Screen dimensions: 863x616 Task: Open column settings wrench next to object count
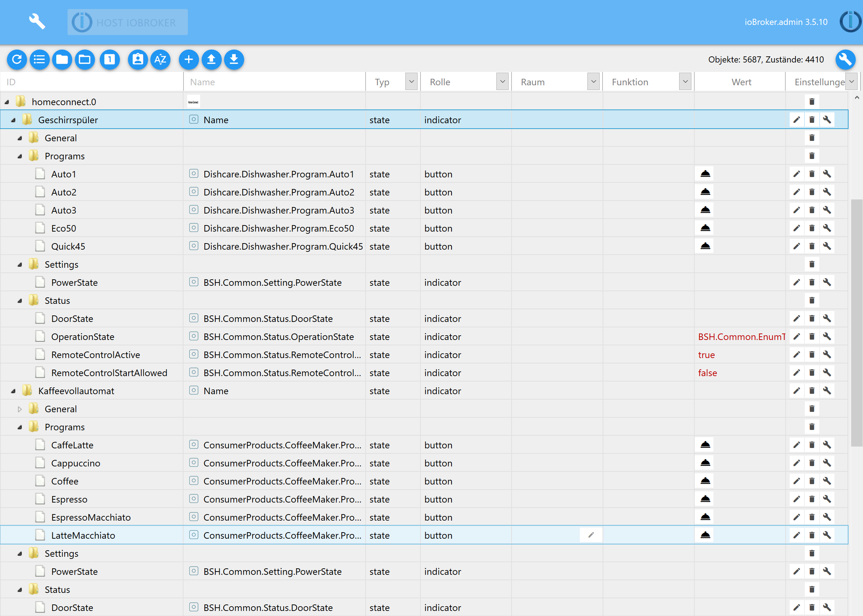(846, 60)
